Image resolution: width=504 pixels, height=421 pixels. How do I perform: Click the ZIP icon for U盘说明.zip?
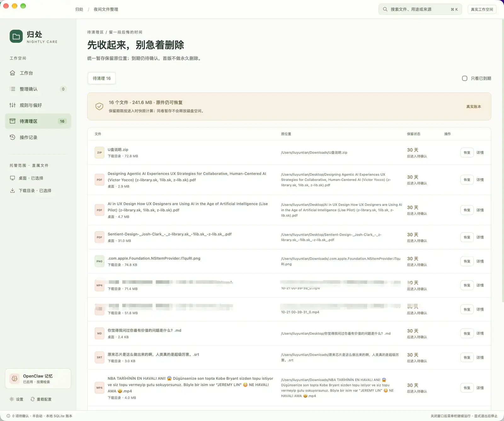(100, 153)
